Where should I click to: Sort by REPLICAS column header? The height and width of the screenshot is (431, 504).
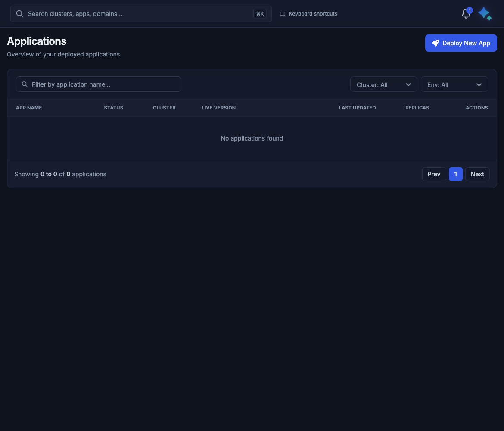point(417,108)
